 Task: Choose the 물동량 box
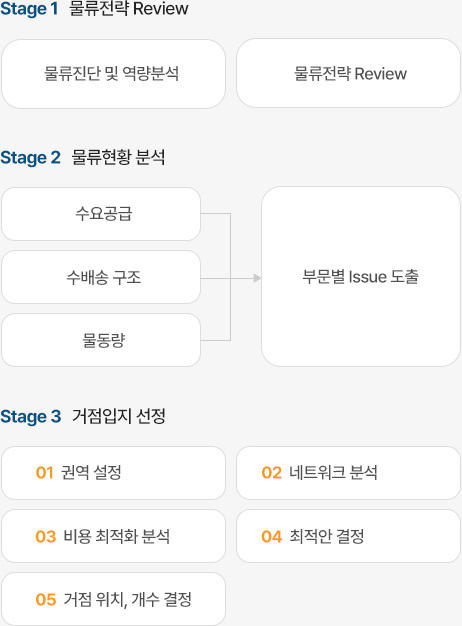pyautogui.click(x=101, y=340)
